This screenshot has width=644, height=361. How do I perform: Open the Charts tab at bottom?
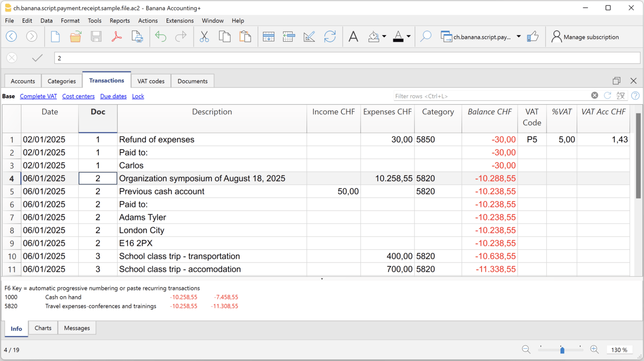[x=43, y=328]
